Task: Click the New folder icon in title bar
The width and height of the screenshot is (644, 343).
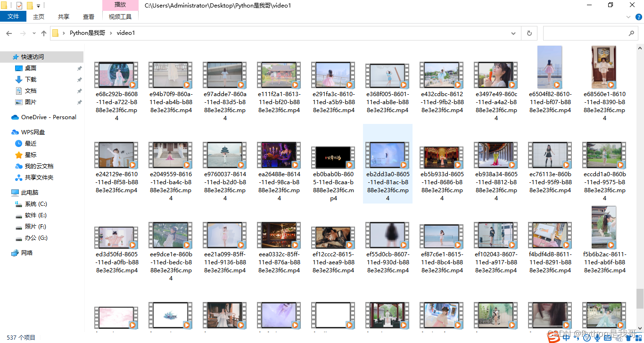Action: tap(30, 6)
